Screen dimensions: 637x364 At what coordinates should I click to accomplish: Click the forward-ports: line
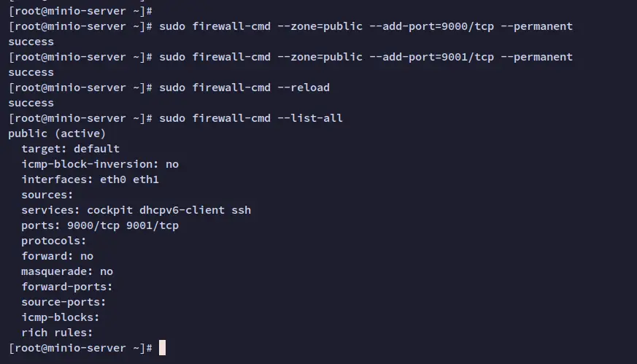[x=66, y=287]
